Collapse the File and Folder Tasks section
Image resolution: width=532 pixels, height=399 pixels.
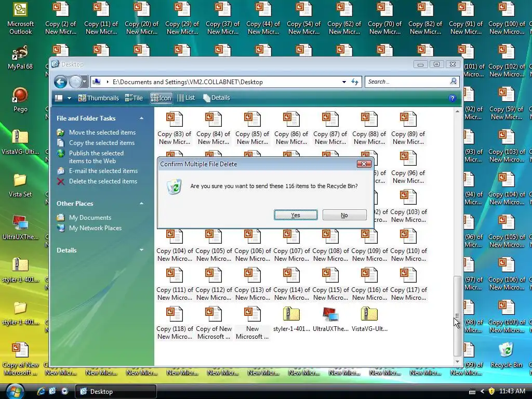coord(141,118)
